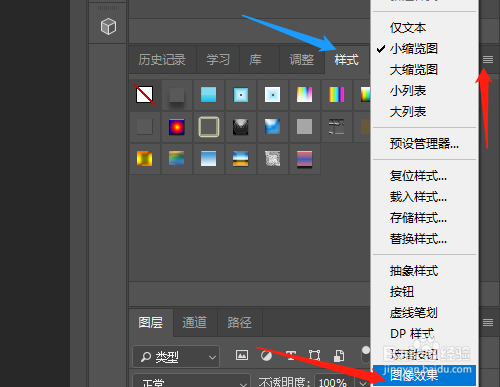This screenshot has width=500, height=387.
Task: Apply the flat dark gray style in row two
Action: coord(145,127)
